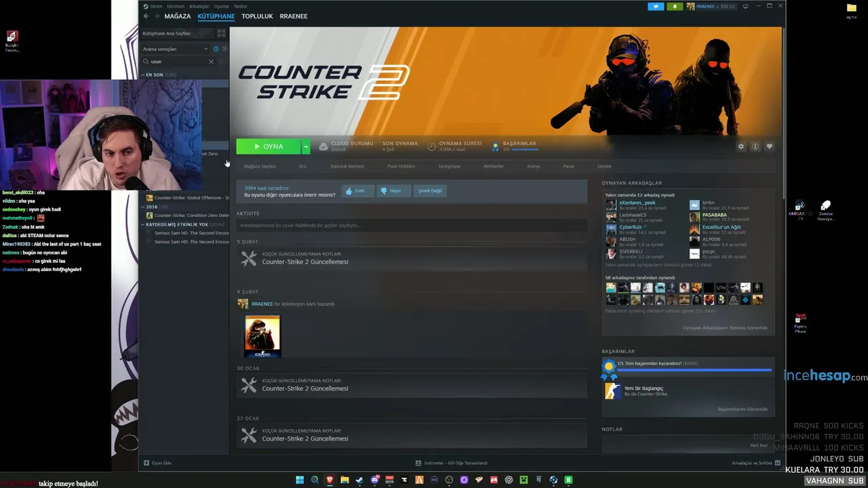Image resolution: width=868 pixels, height=488 pixels.
Task: Open play options arrow next to Oyna
Action: [306, 146]
